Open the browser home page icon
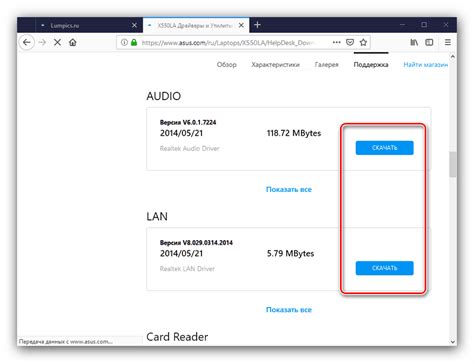The width and height of the screenshot is (474, 363). pyautogui.click(x=73, y=42)
